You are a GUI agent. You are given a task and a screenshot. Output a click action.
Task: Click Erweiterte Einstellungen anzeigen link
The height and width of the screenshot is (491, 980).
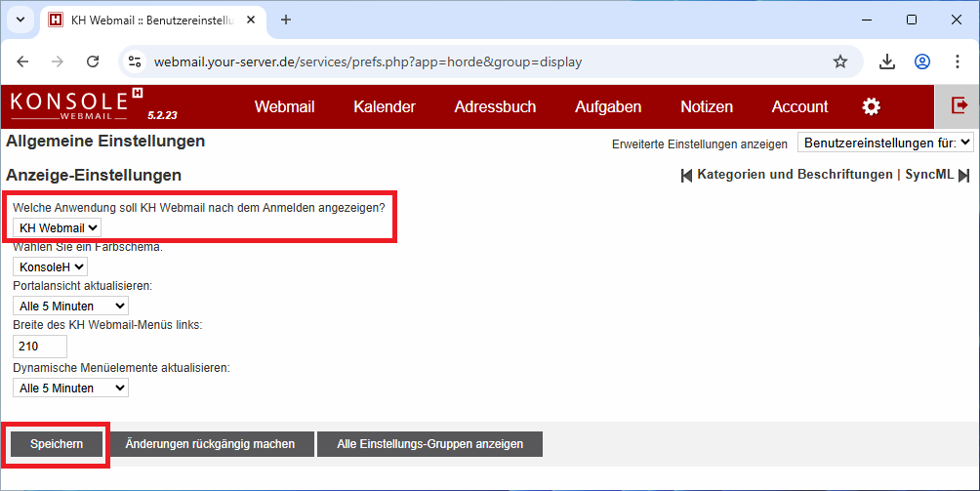pyautogui.click(x=699, y=143)
